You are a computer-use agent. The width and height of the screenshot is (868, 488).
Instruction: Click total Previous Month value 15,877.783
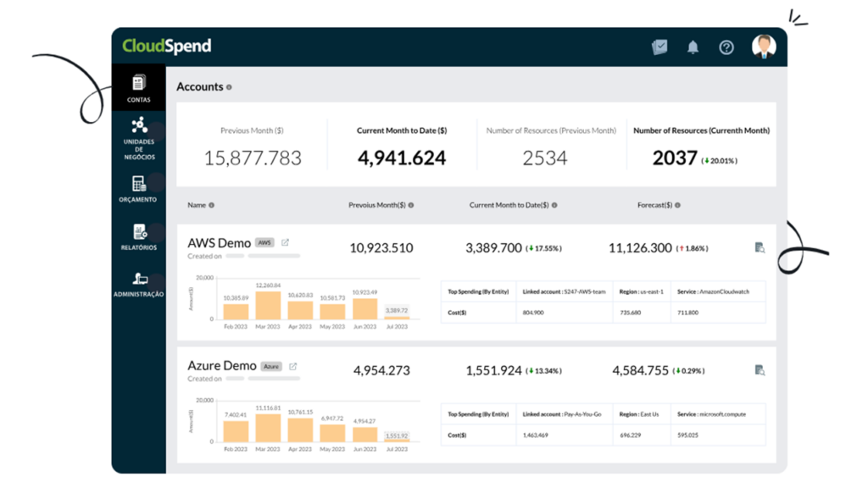pyautogui.click(x=253, y=158)
